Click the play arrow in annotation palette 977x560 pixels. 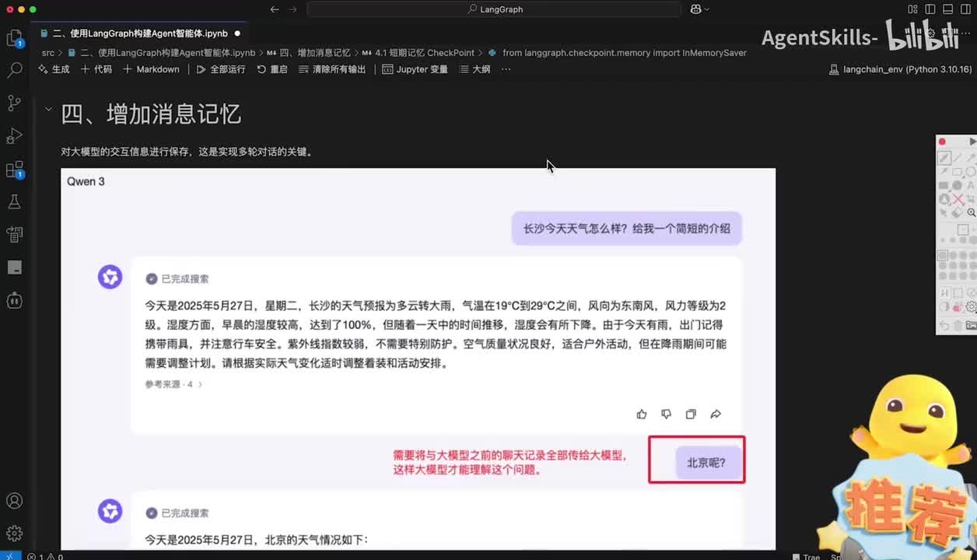[972, 142]
